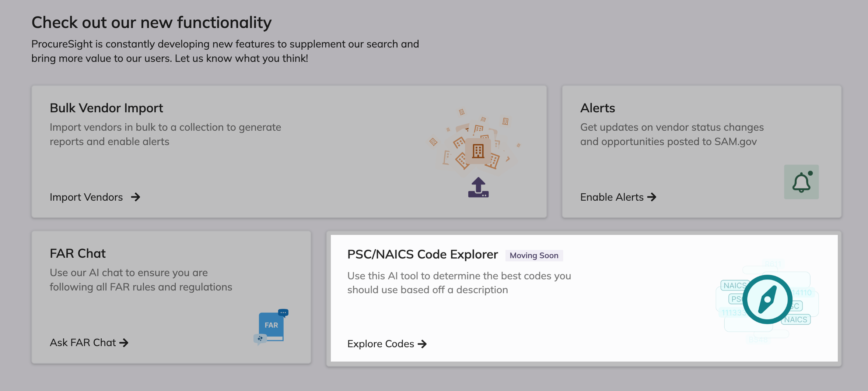Screen dimensions: 868x391
Task: Click the arrow next to Enable Alerts
Action: tap(652, 197)
